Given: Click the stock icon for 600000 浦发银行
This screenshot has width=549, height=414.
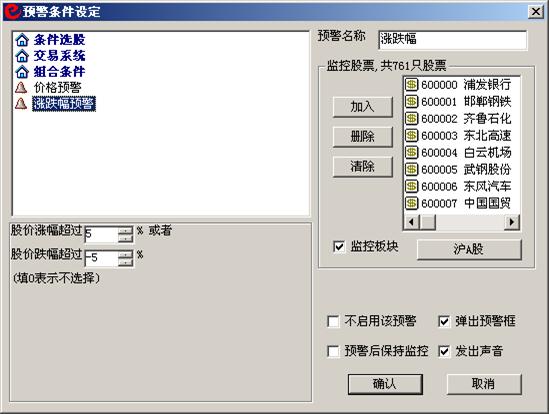Looking at the screenshot, I should (412, 84).
